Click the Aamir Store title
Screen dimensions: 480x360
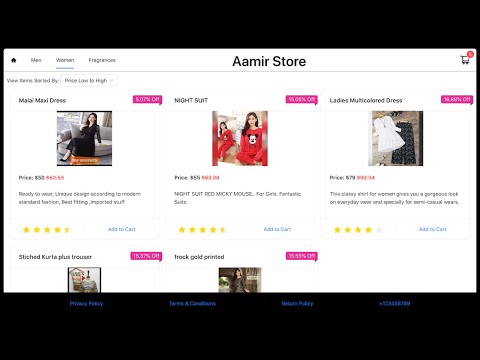coord(269,61)
